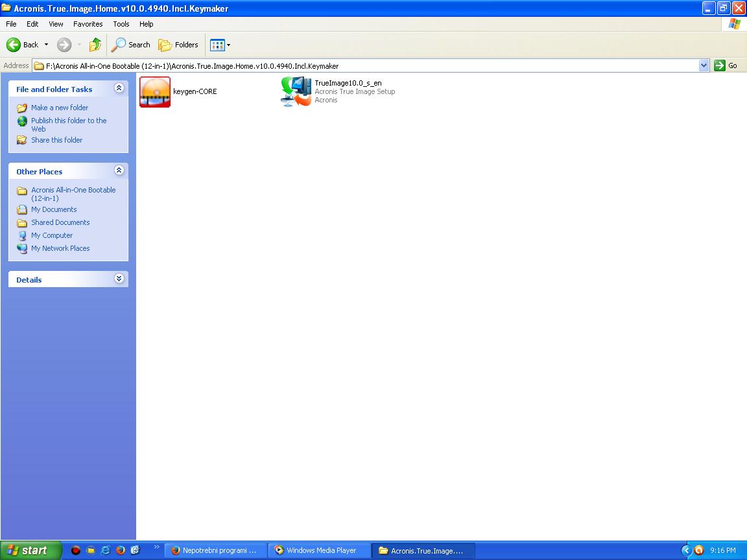Screen dimensions: 747x560
Task: Click the Make a new folder icon
Action: pos(22,108)
